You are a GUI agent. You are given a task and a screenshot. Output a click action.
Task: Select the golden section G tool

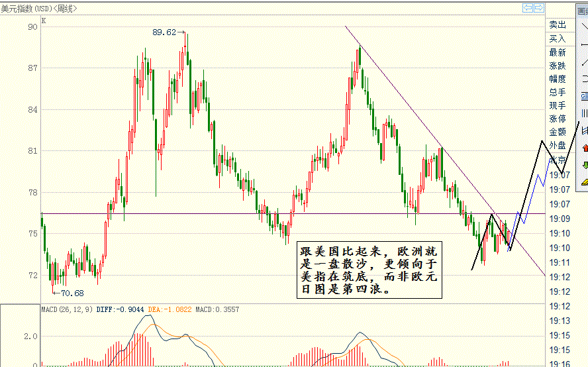585,97
